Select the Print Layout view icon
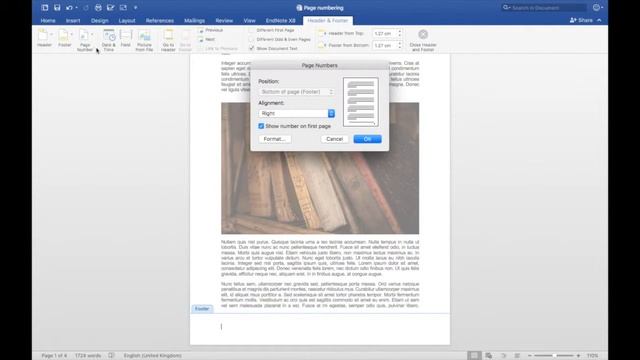 473,356
